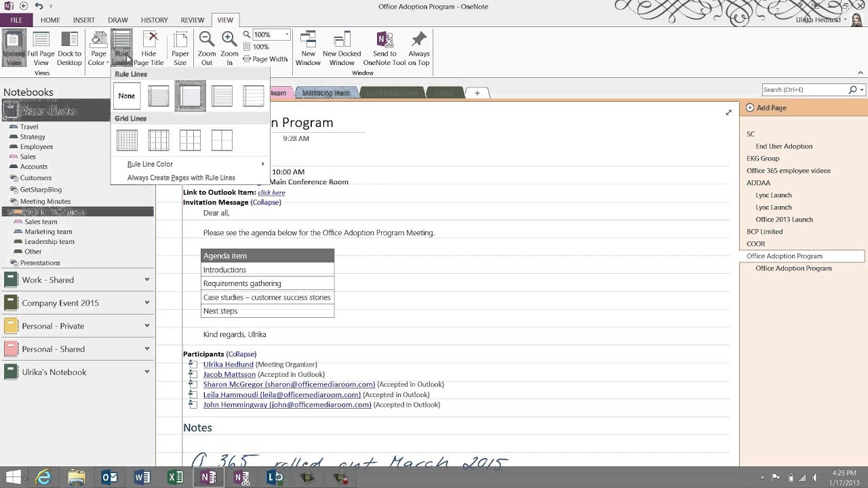Image resolution: width=868 pixels, height=488 pixels.
Task: Click the Windows Start button
Action: (13, 478)
